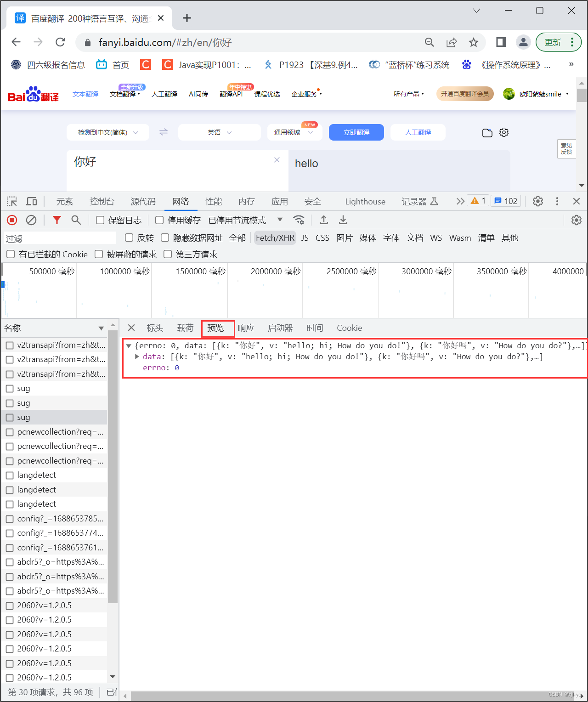The height and width of the screenshot is (702, 588).
Task: Check 第三方请求 option
Action: 168,254
